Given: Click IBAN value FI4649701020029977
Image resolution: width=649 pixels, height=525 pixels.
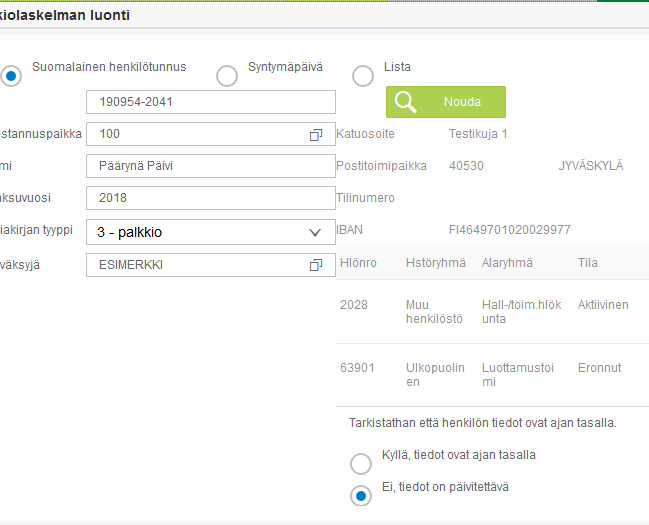Looking at the screenshot, I should pyautogui.click(x=510, y=230).
